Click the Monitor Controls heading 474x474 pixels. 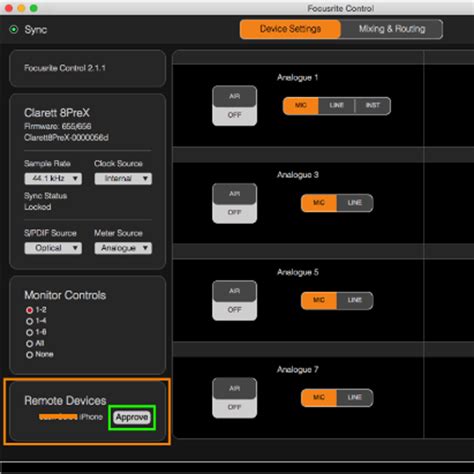tap(65, 295)
